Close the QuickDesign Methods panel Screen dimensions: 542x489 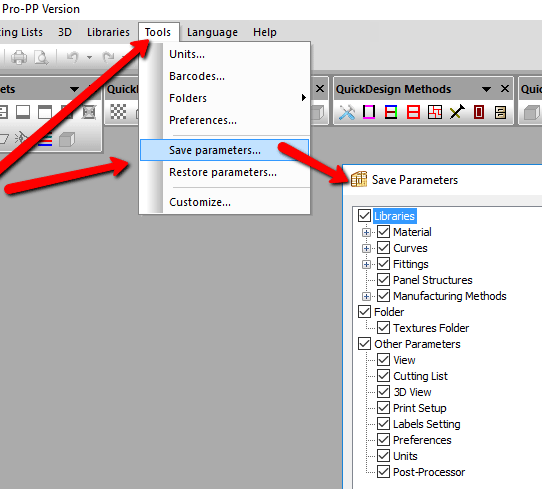tap(505, 89)
